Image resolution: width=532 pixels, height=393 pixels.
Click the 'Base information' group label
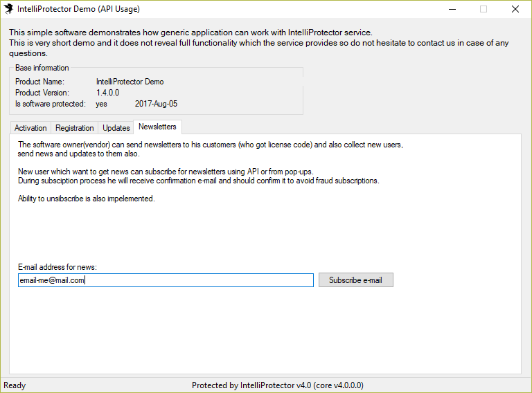[x=42, y=68]
